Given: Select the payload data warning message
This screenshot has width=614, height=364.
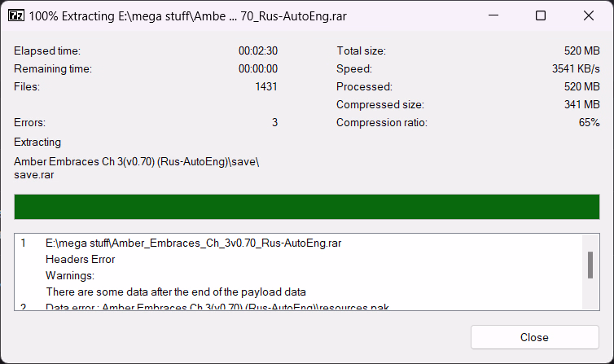Looking at the screenshot, I should coord(175,292).
